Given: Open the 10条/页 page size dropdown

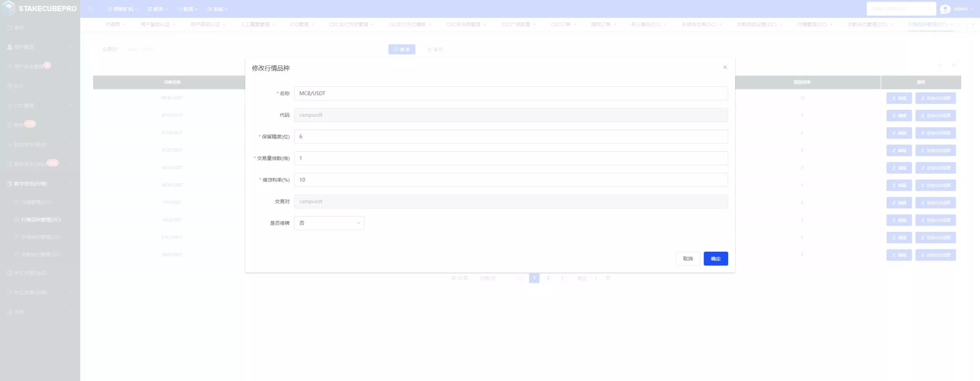Looking at the screenshot, I should click(x=491, y=278).
